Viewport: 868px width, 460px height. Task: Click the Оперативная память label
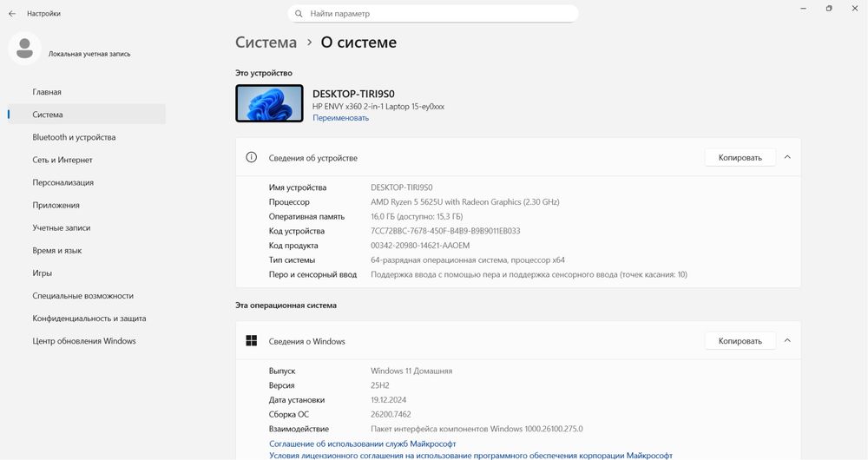306,216
